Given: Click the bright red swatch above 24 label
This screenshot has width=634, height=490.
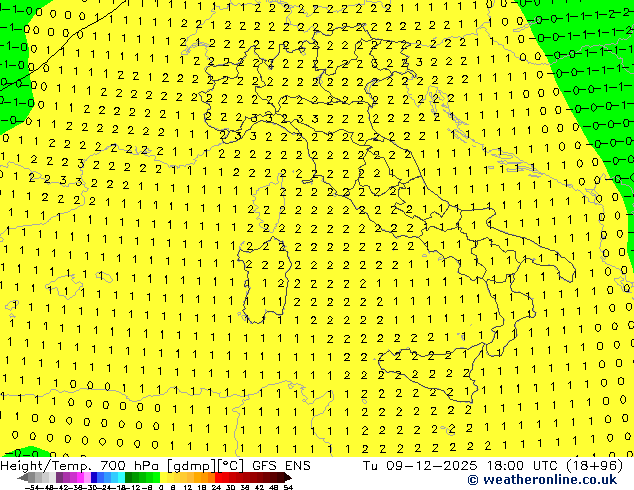Looking at the screenshot, I should pyautogui.click(x=218, y=477).
